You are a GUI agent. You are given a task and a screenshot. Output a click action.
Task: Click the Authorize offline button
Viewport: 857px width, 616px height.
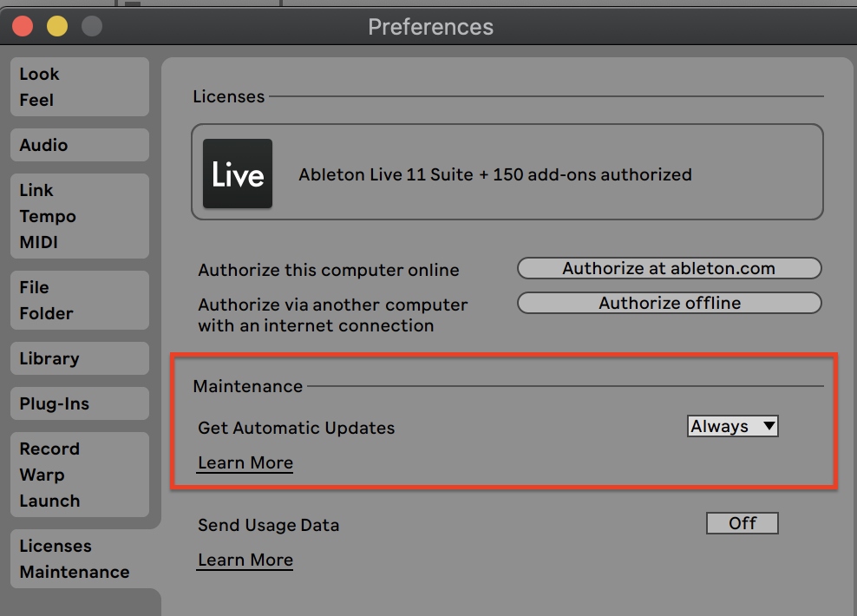(669, 303)
